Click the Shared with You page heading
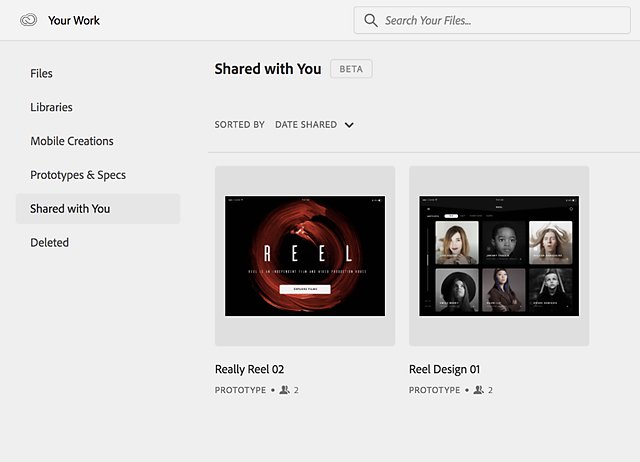The image size is (640, 462). click(268, 69)
